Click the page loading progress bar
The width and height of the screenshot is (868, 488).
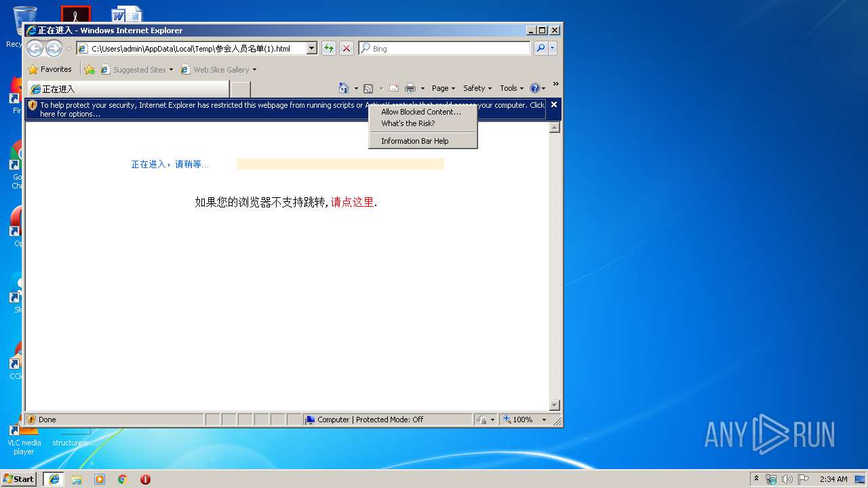click(x=340, y=164)
